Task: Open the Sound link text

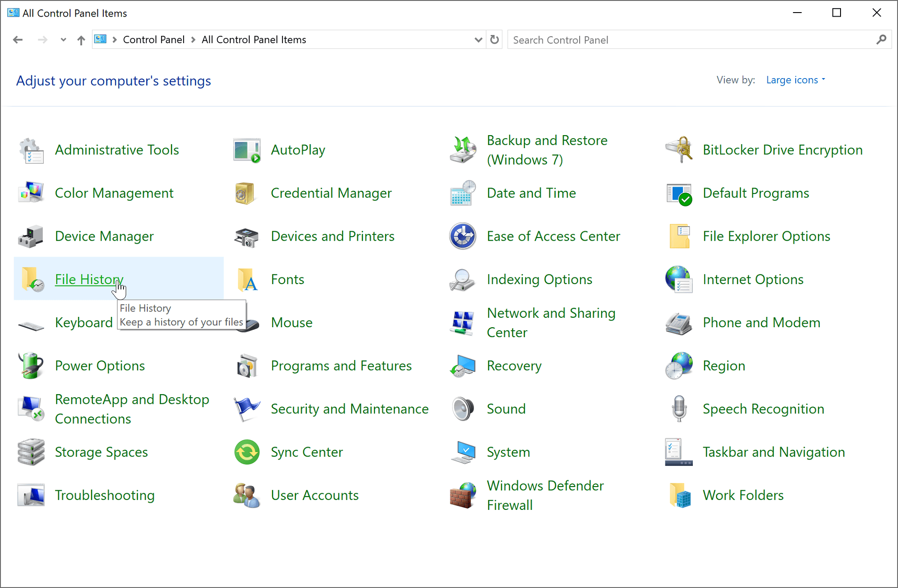Action: pyautogui.click(x=506, y=409)
